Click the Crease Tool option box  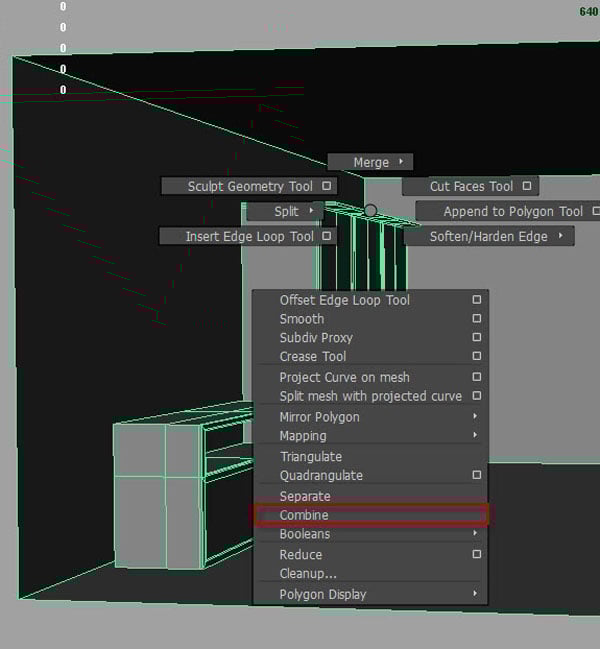476,357
